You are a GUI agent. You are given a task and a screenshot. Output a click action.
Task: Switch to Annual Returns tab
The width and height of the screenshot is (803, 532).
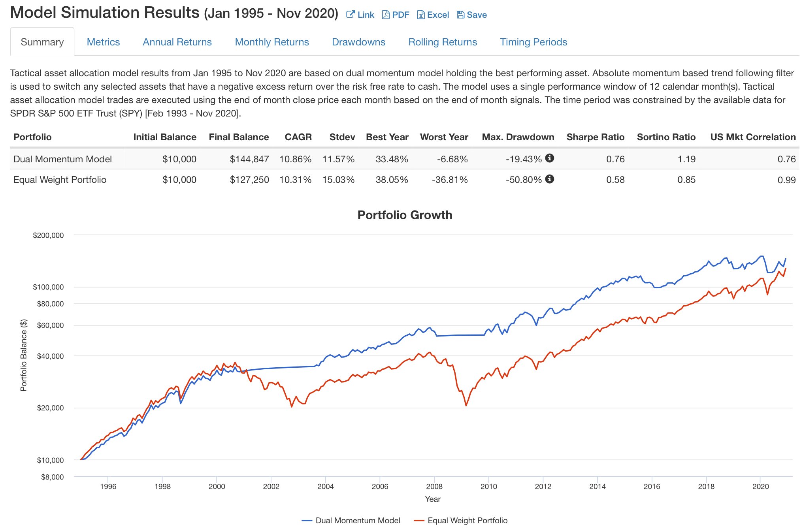tap(177, 42)
